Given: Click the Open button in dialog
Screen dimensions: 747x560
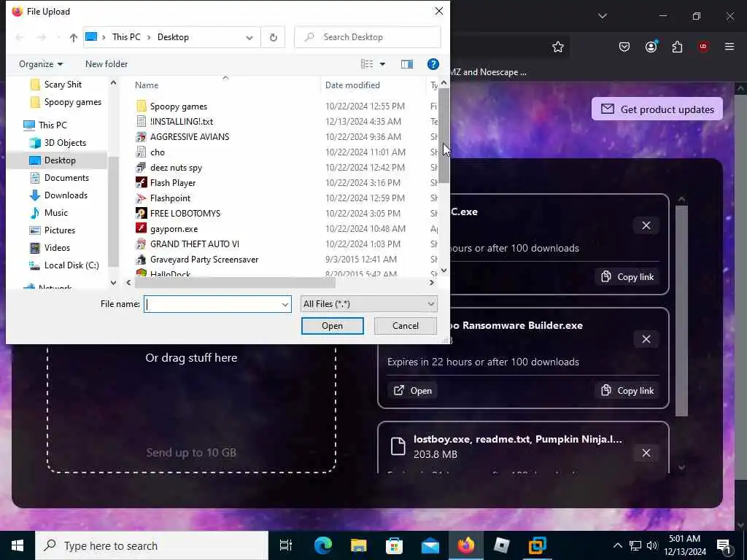Looking at the screenshot, I should click(x=333, y=326).
